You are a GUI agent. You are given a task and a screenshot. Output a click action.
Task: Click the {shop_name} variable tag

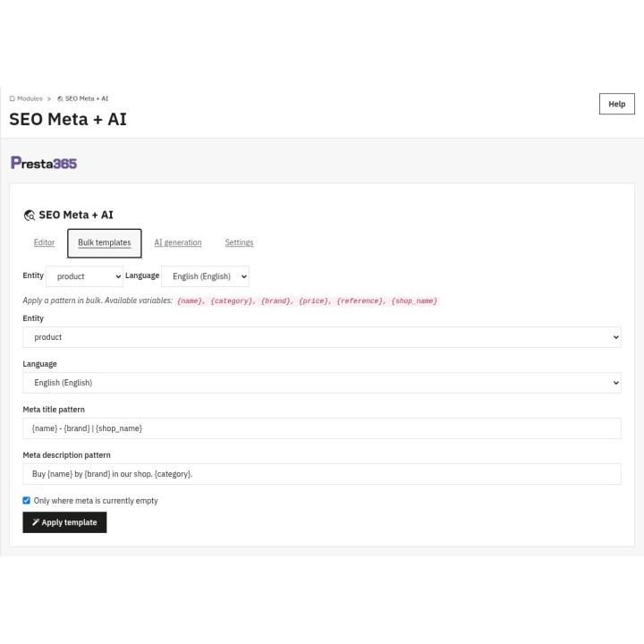point(414,301)
